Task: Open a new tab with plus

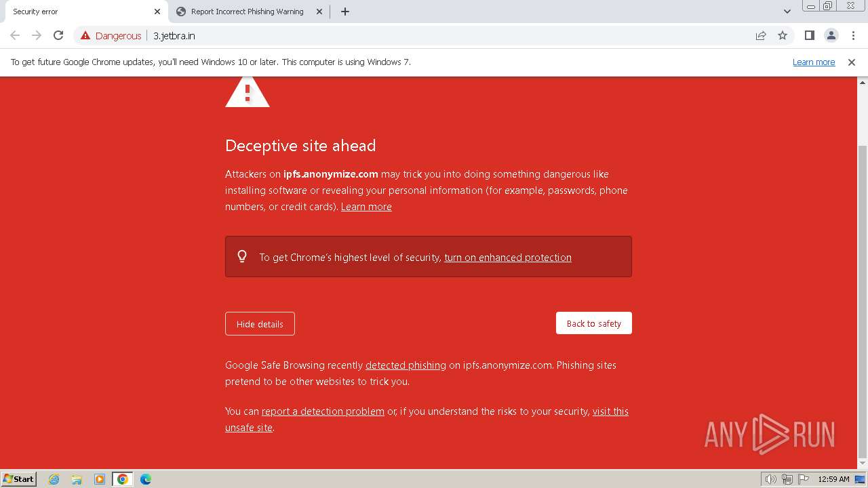Action: [344, 12]
